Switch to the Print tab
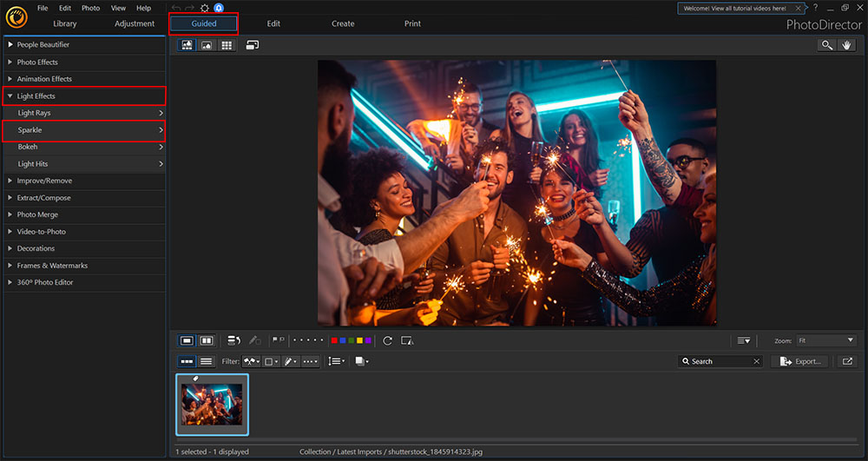The height and width of the screenshot is (461, 868). tap(412, 23)
